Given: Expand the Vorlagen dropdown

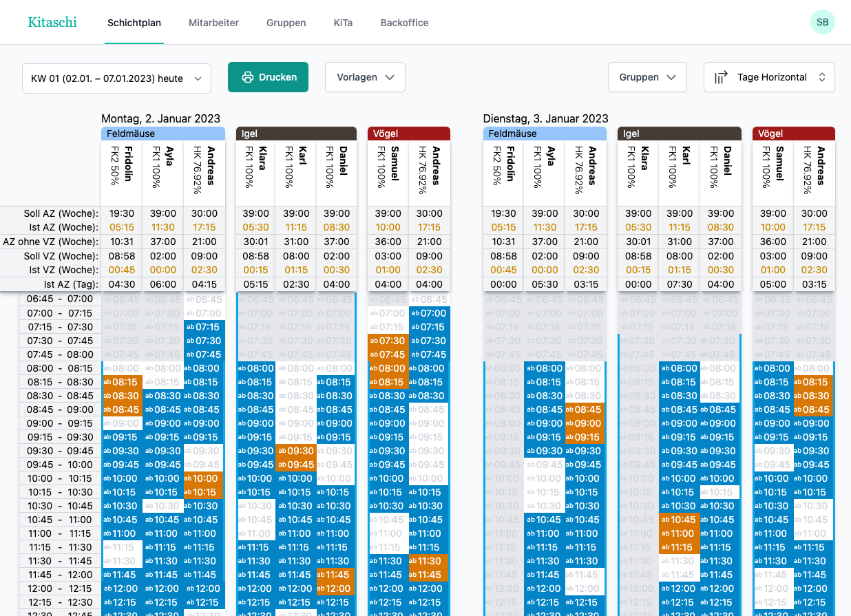Looking at the screenshot, I should (364, 77).
